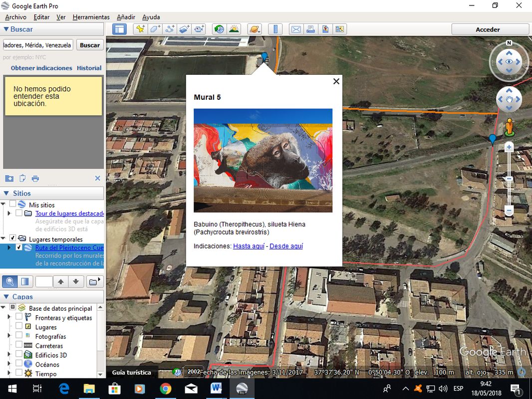Expand Ruta del Pleistoceno tree item
The height and width of the screenshot is (399, 532).
coord(9,247)
